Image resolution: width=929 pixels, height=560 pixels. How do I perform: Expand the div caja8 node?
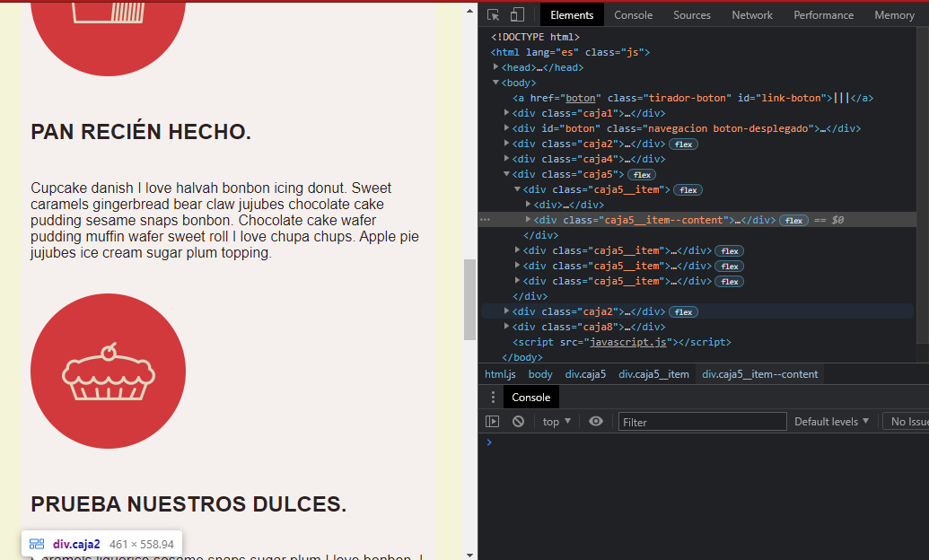506,326
